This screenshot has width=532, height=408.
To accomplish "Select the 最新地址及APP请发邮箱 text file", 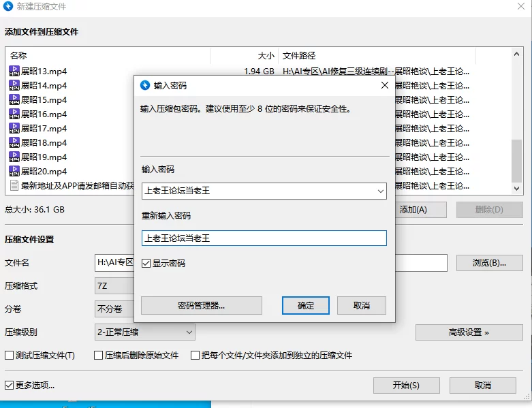I will point(78,185).
